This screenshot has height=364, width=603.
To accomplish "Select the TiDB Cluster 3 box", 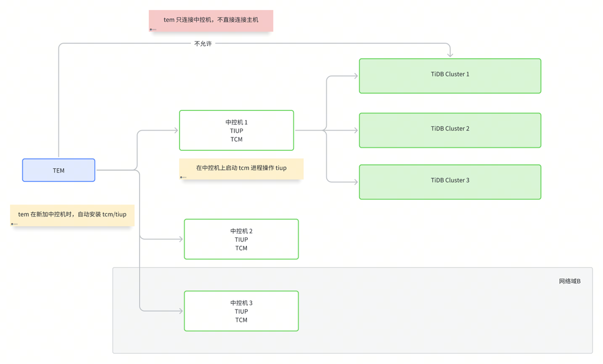I will click(450, 182).
